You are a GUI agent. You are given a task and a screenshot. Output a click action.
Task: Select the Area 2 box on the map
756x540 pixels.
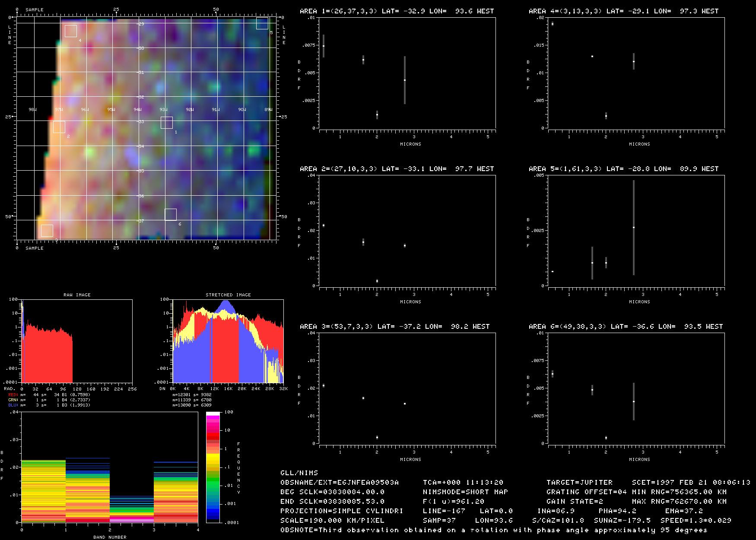59,127
